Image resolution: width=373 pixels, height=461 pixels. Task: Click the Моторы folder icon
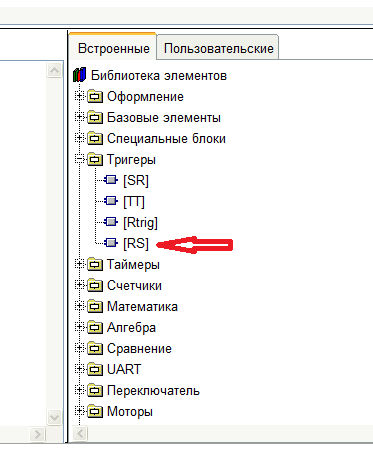(x=95, y=411)
